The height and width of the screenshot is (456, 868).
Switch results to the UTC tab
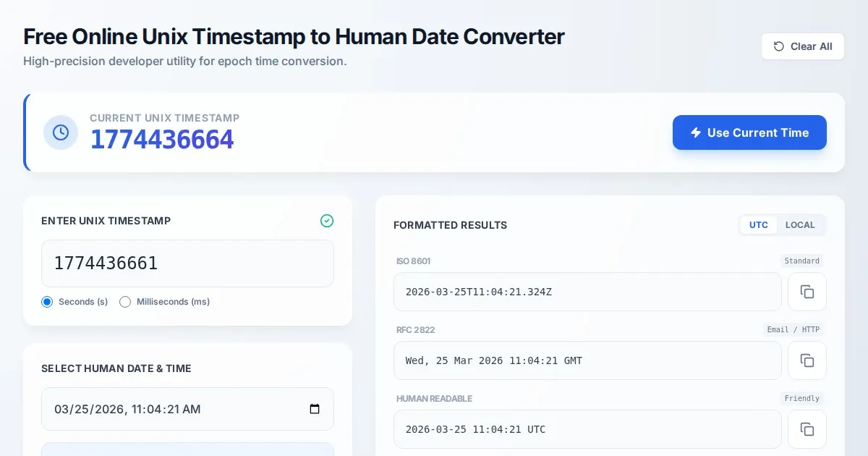point(759,225)
